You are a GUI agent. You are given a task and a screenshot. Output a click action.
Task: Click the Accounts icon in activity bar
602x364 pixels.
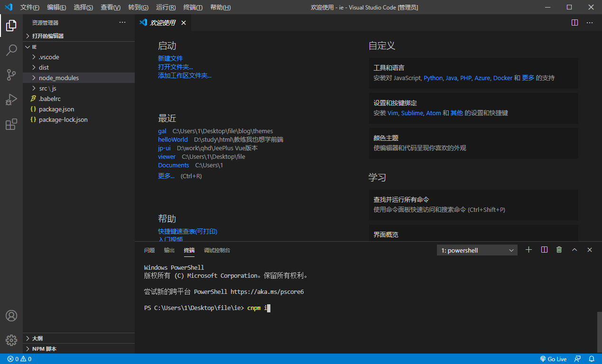pos(11,315)
